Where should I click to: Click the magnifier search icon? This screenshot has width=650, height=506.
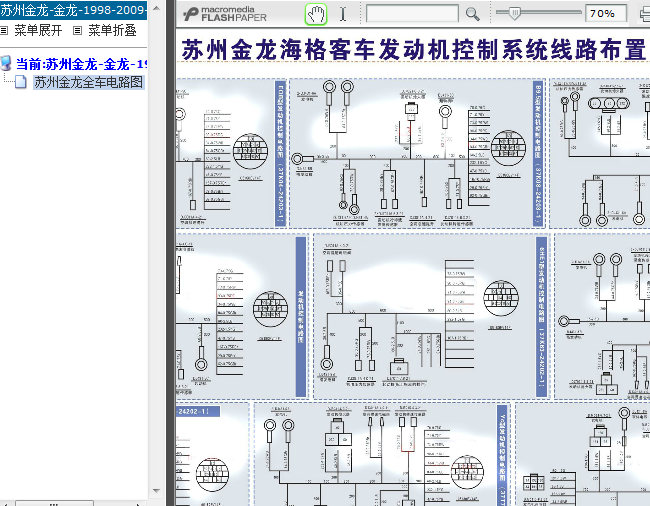click(x=472, y=14)
